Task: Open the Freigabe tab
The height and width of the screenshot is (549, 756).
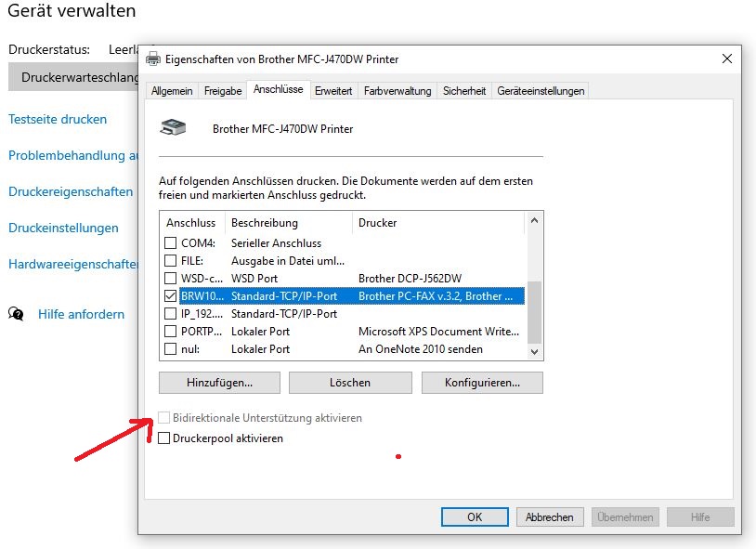Action: click(223, 91)
